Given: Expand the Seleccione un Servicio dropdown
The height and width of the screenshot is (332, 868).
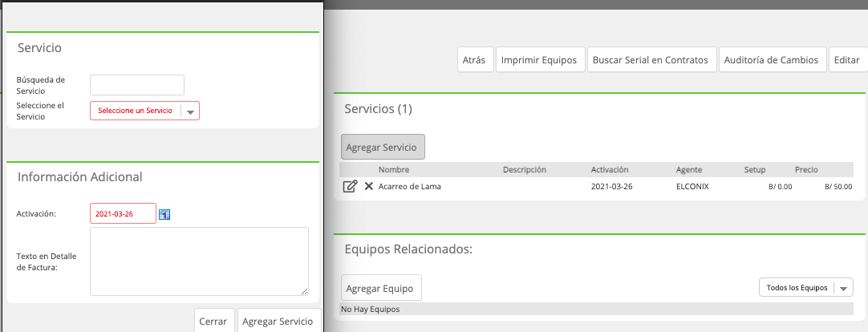Looking at the screenshot, I should coord(144,111).
